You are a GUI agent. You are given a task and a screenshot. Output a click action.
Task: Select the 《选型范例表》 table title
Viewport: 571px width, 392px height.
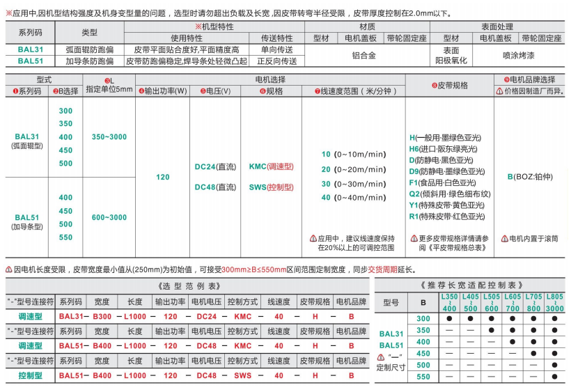[184, 285]
